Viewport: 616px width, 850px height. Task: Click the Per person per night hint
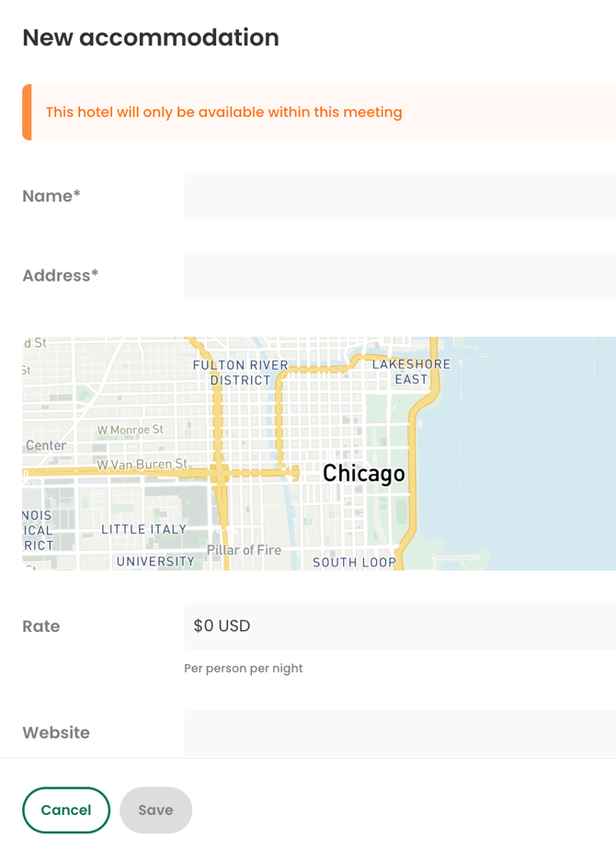pos(243,669)
